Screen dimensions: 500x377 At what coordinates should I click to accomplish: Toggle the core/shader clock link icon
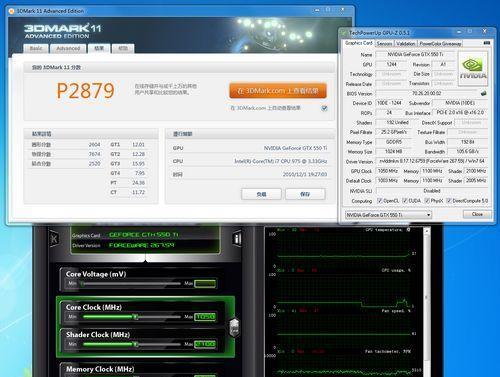pyautogui.click(x=235, y=327)
